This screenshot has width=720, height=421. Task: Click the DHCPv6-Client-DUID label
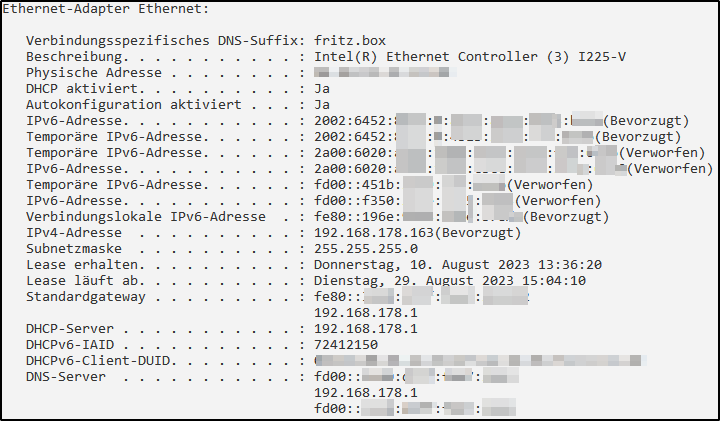coord(98,361)
